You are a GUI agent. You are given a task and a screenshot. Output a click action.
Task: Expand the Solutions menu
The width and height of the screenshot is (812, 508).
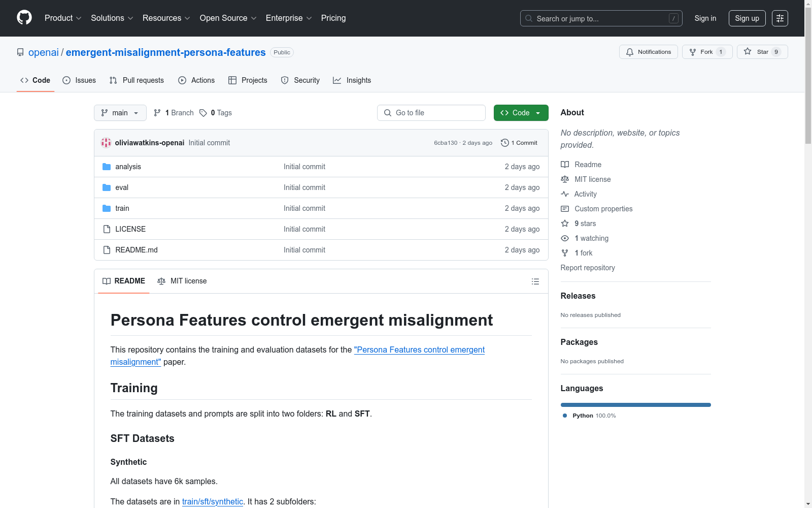(x=112, y=18)
